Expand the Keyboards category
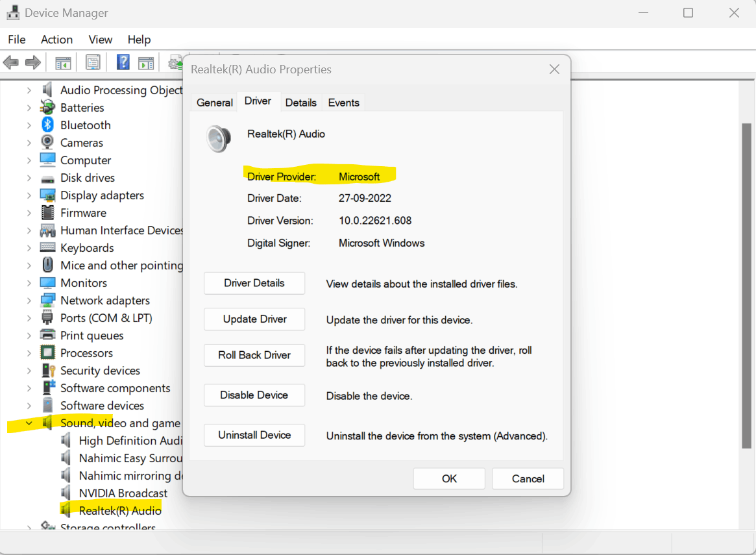This screenshot has height=555, width=756. pyautogui.click(x=29, y=248)
